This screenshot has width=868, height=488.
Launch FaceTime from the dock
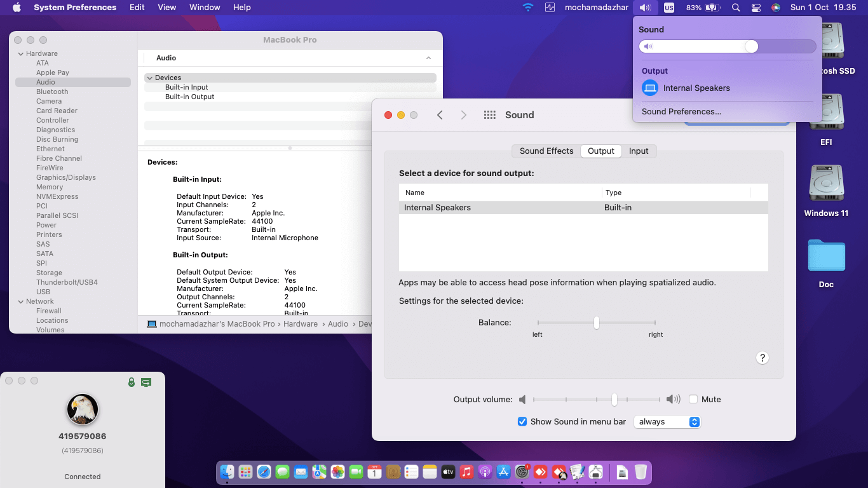356,472
